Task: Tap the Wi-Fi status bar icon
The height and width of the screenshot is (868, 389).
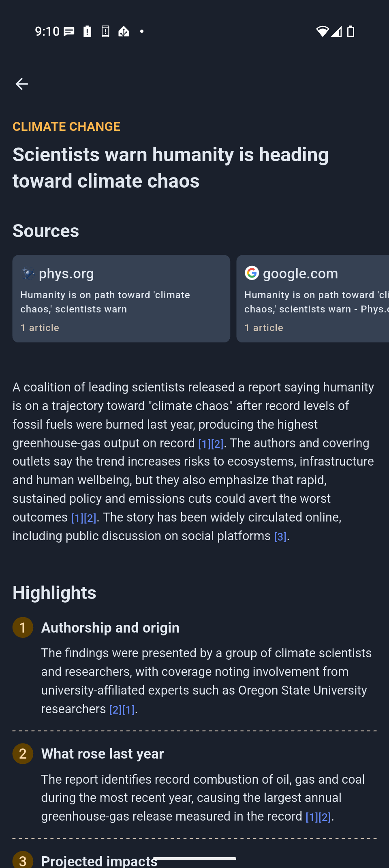Action: pyautogui.click(x=322, y=31)
